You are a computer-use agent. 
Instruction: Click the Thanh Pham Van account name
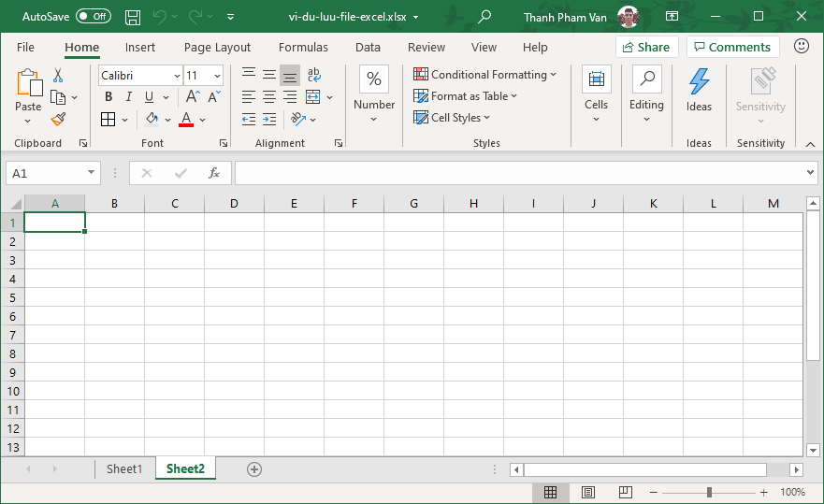[565, 18]
